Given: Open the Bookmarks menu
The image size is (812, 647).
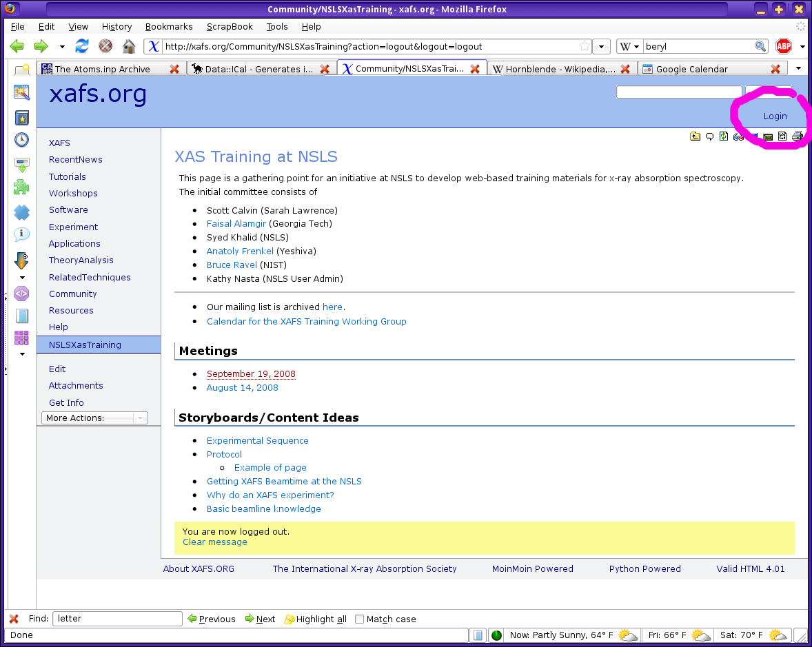Looking at the screenshot, I should click(x=168, y=26).
